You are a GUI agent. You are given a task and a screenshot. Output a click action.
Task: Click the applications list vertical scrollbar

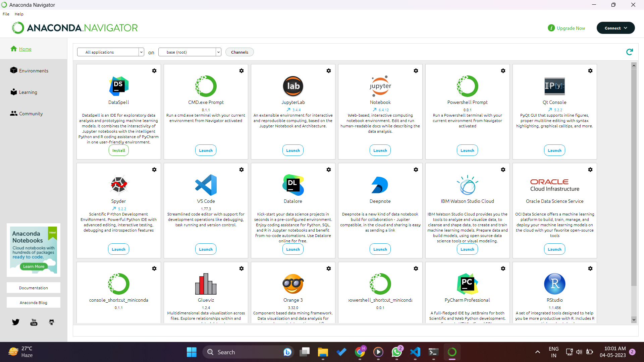[x=634, y=178]
